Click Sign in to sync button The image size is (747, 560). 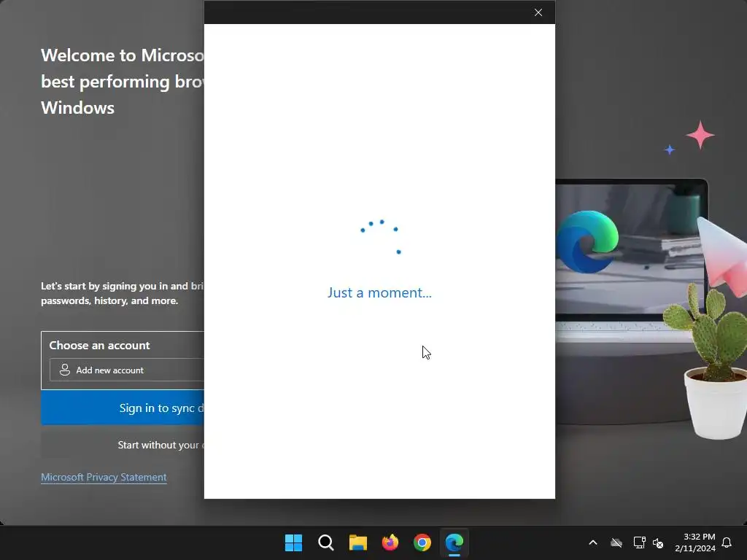123,408
